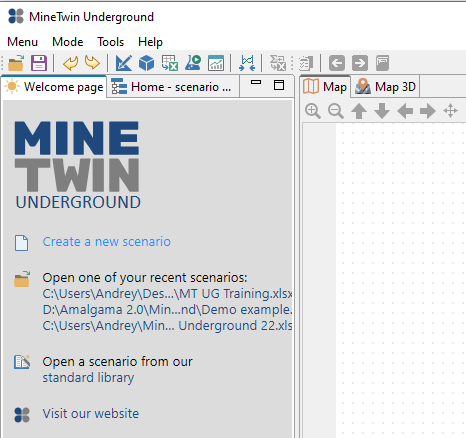466x438 pixels.
Task: Click Create a new scenario link
Action: (106, 242)
